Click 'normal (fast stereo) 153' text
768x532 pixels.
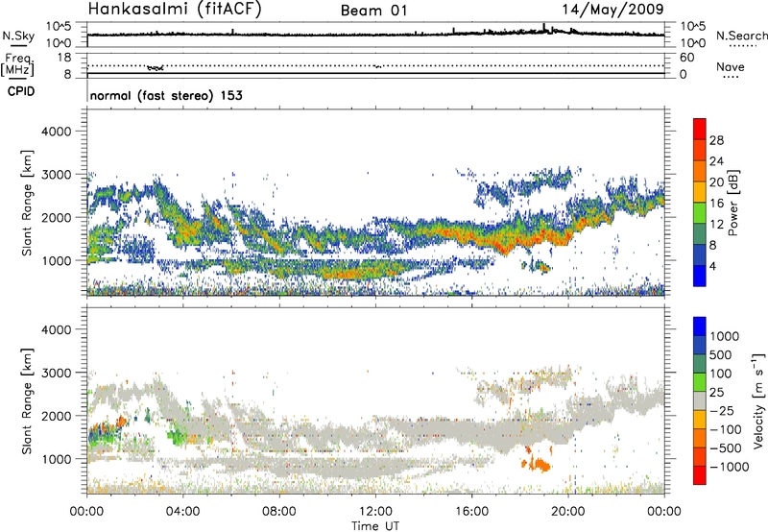tap(166, 95)
